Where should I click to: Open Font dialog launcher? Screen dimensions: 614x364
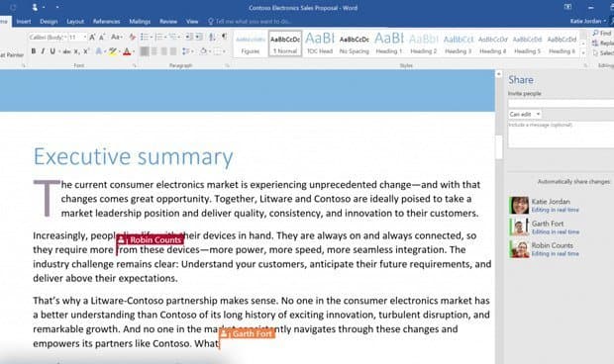pos(135,65)
